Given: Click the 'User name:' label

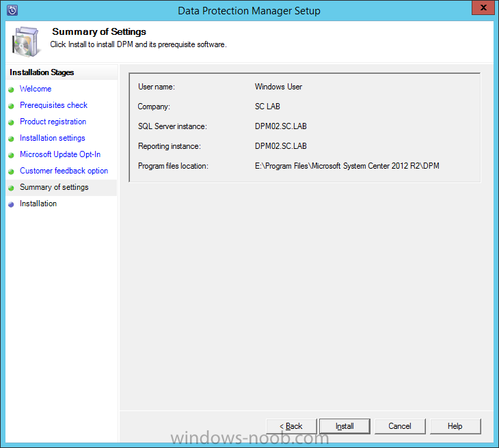Looking at the screenshot, I should click(157, 87).
